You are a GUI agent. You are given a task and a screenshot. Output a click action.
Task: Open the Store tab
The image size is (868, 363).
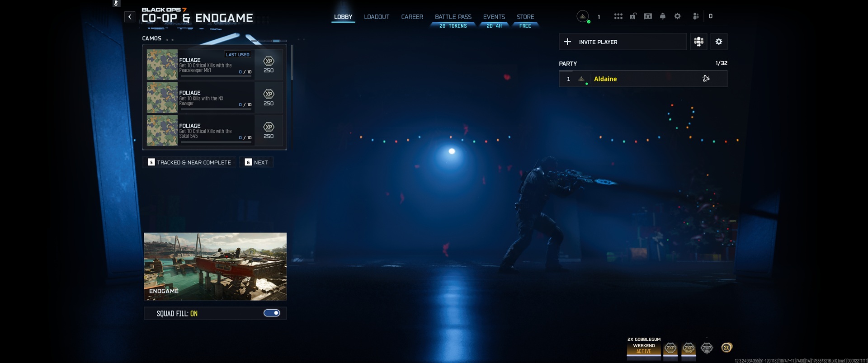coord(525,17)
